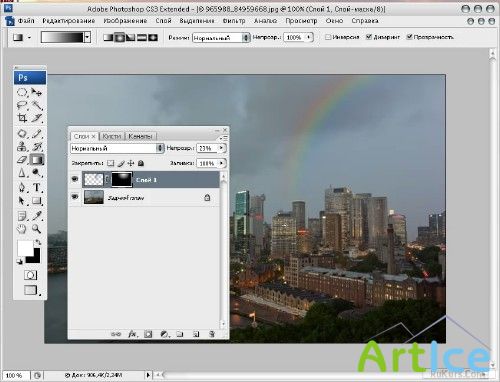
Task: Select the Notes tool
Action: (22, 216)
